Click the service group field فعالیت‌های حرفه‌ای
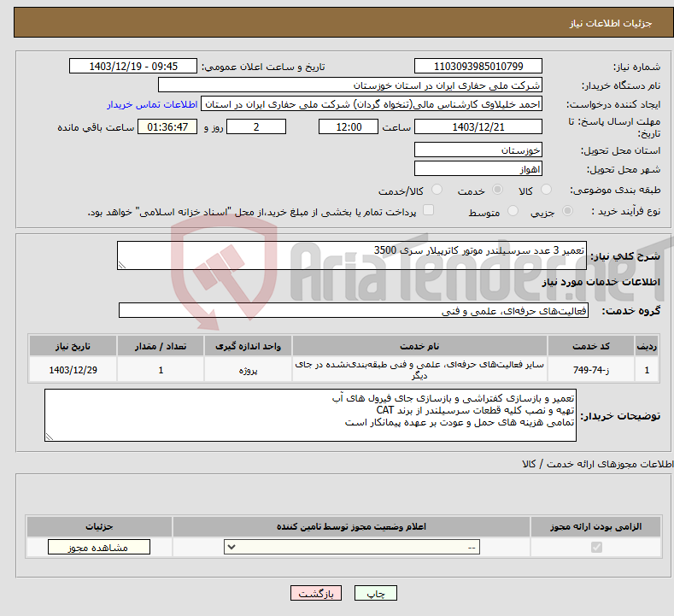The height and width of the screenshot is (616, 674). pos(354,310)
